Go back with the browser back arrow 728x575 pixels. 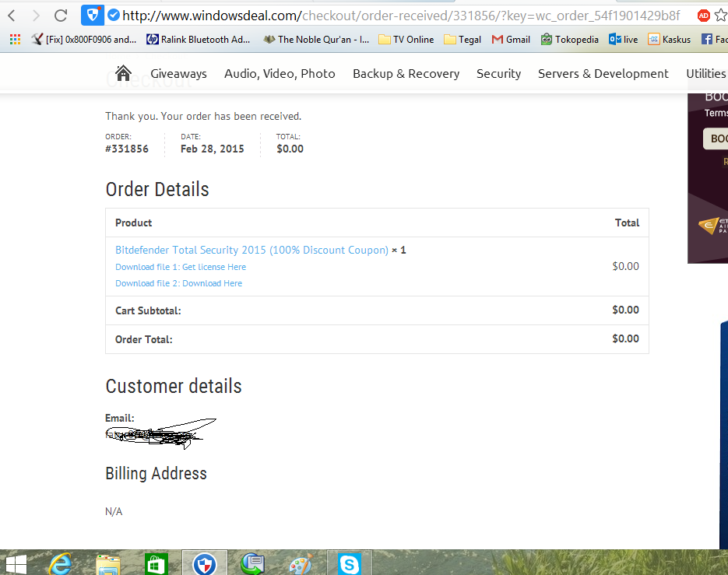click(12, 16)
